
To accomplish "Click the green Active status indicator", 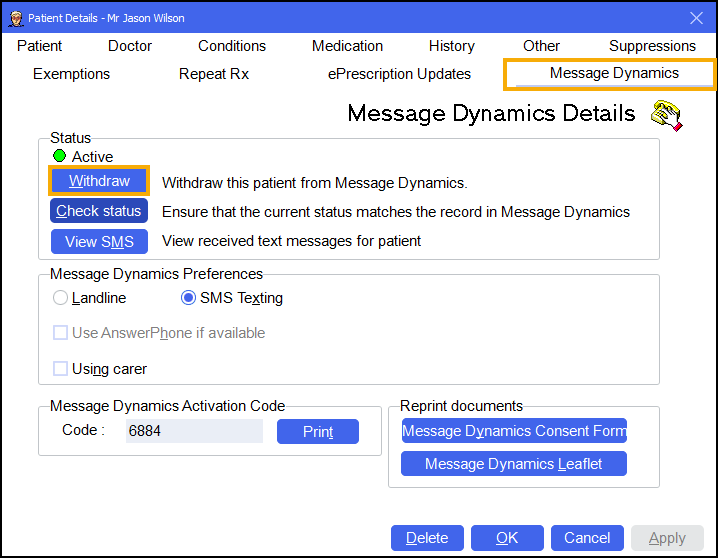I will click(60, 156).
